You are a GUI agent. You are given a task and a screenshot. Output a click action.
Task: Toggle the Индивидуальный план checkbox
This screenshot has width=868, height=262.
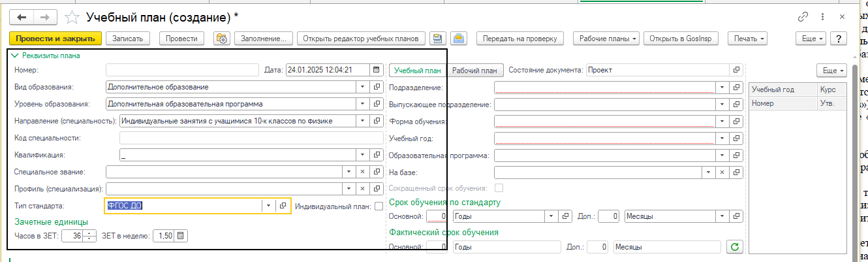(x=379, y=206)
